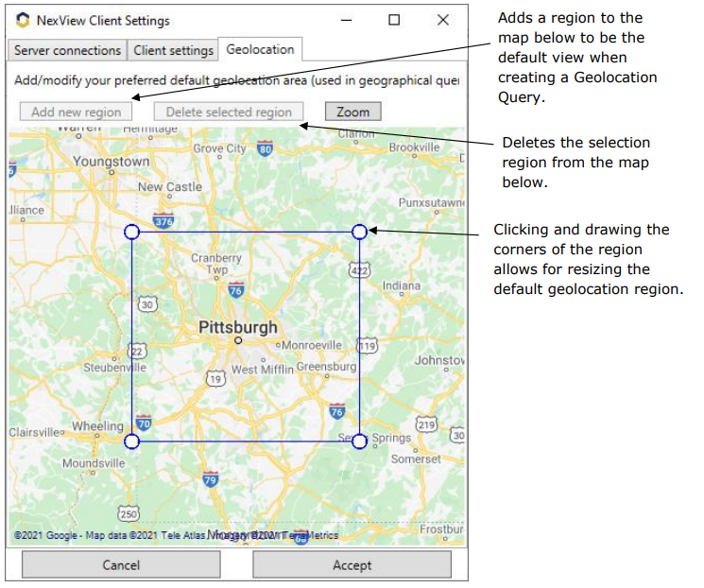Click the Interstate 376 shield on the map
The width and height of the screenshot is (704, 588).
coord(163,220)
